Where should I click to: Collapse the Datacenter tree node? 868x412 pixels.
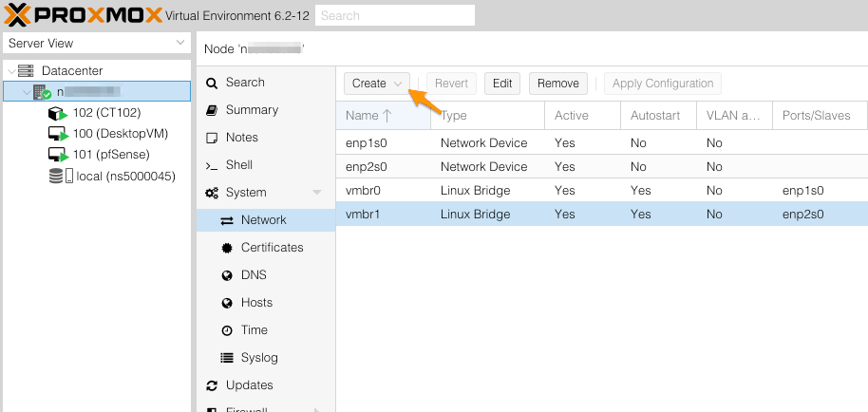click(x=9, y=71)
